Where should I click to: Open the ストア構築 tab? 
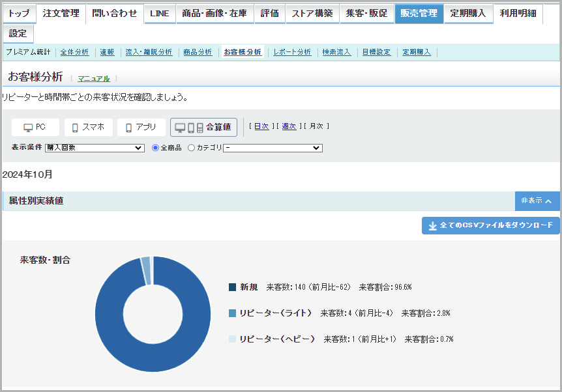[312, 14]
